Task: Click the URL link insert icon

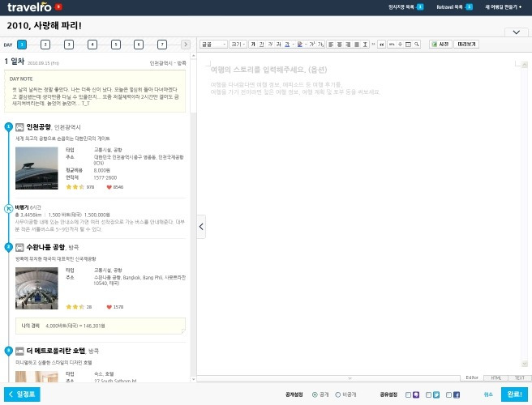Action: click(392, 45)
